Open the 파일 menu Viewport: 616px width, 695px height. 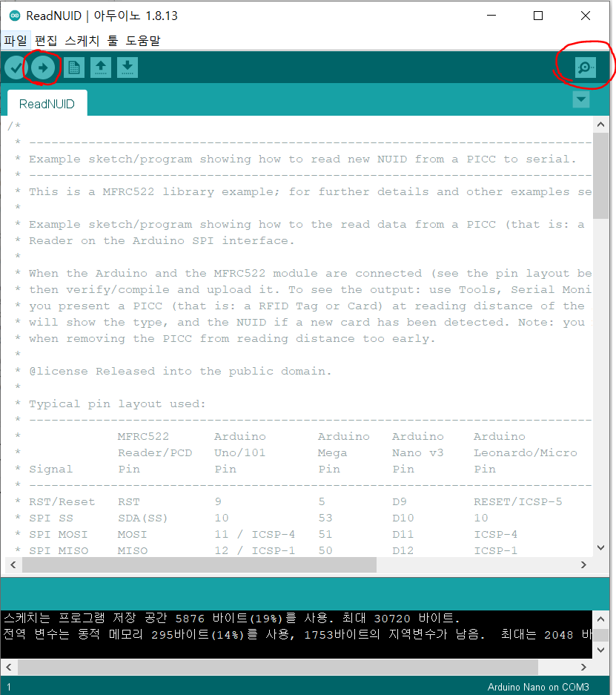click(x=16, y=41)
